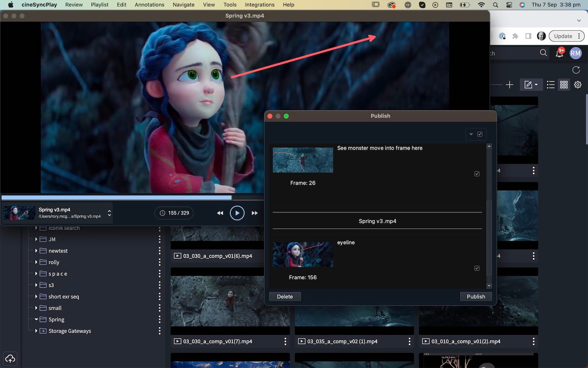Expand the short exr seq folder

click(x=36, y=296)
